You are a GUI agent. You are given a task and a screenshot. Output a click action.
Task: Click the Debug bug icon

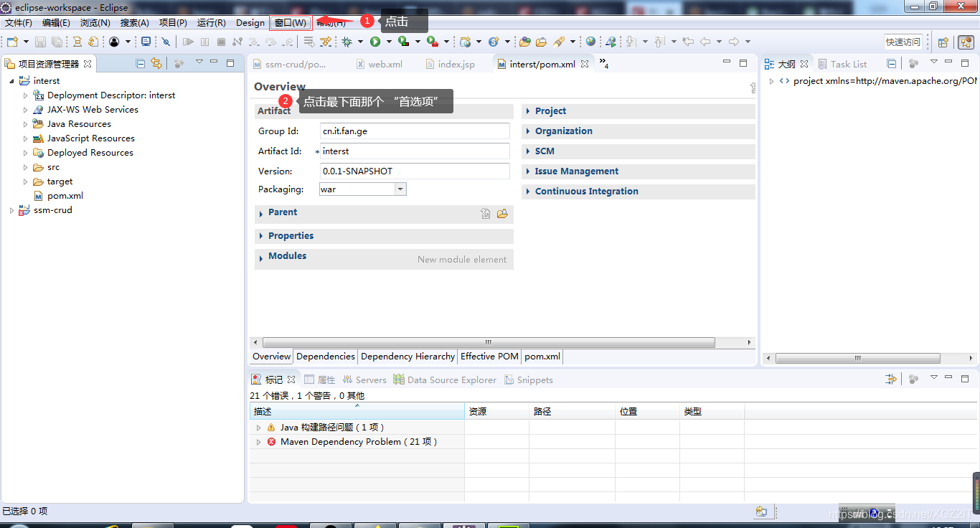pyautogui.click(x=347, y=42)
